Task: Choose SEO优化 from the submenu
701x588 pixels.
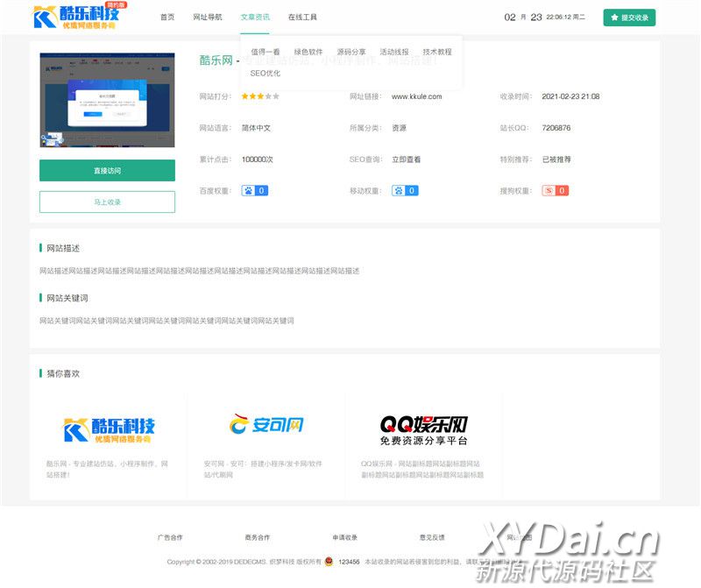Action: tap(266, 73)
